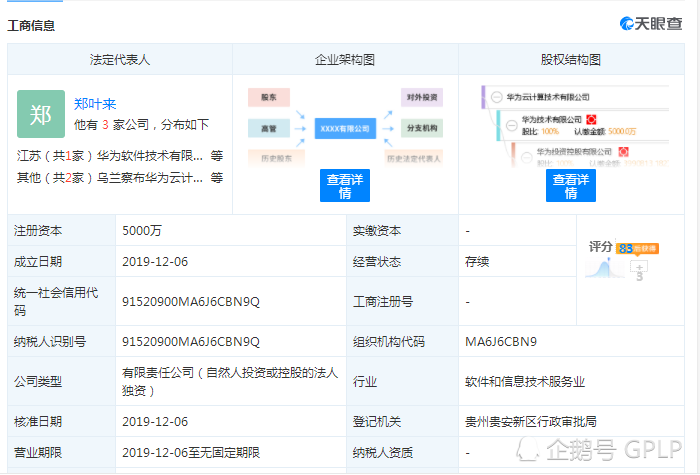Click the 高管 box in the diagram
700x475 pixels.
(x=269, y=129)
